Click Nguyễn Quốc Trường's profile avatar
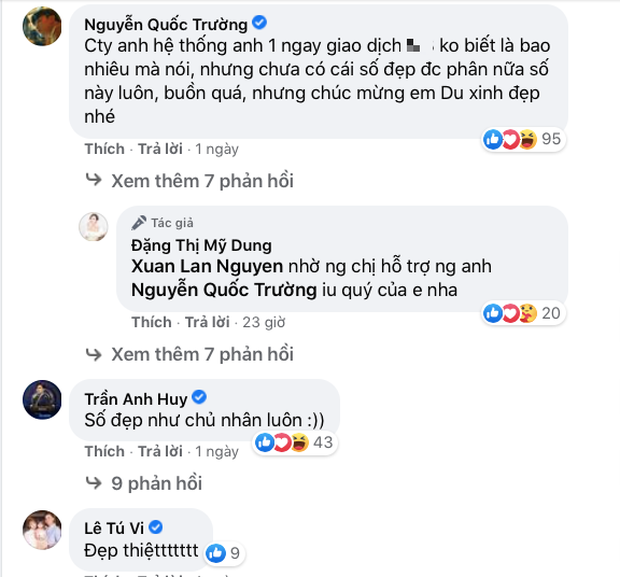Image resolution: width=620 pixels, height=577 pixels. pyautogui.click(x=41, y=25)
